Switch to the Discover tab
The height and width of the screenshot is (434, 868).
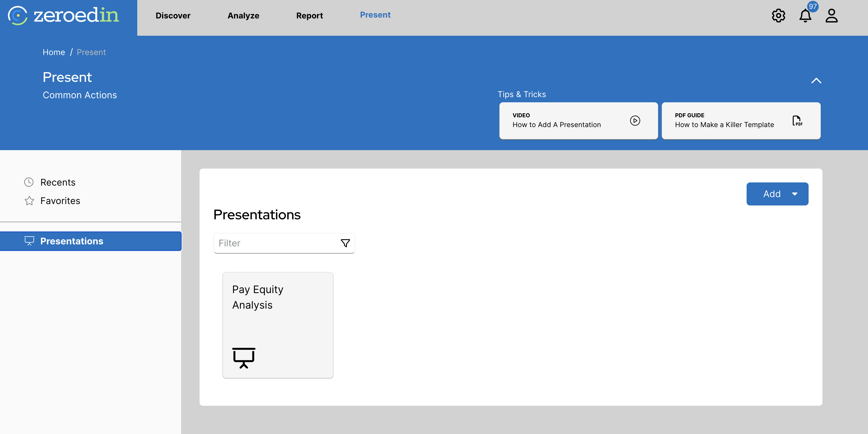(173, 16)
